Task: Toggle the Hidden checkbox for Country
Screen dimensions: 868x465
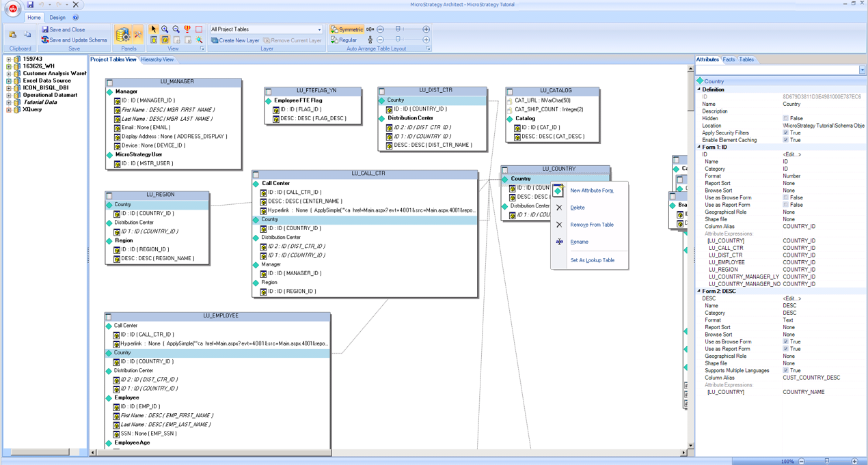Action: (x=785, y=118)
